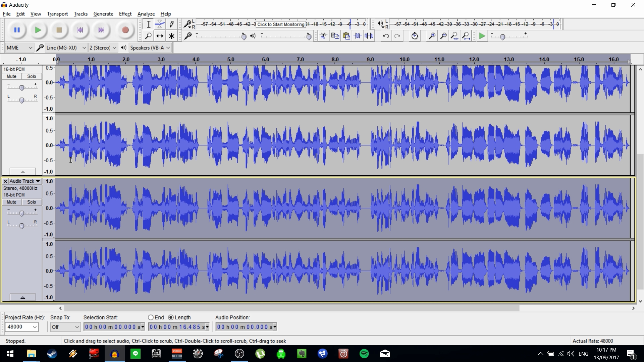Open the Tracks menu
644x362 pixels.
(80, 14)
